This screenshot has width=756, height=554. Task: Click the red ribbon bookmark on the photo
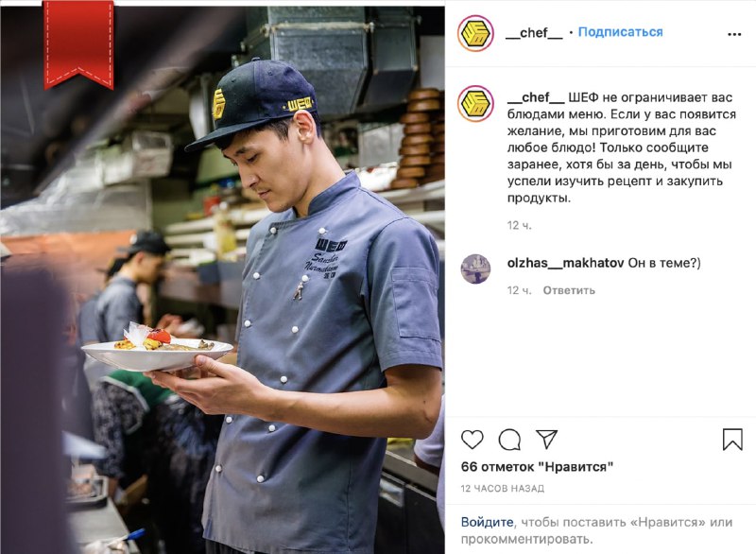point(78,44)
